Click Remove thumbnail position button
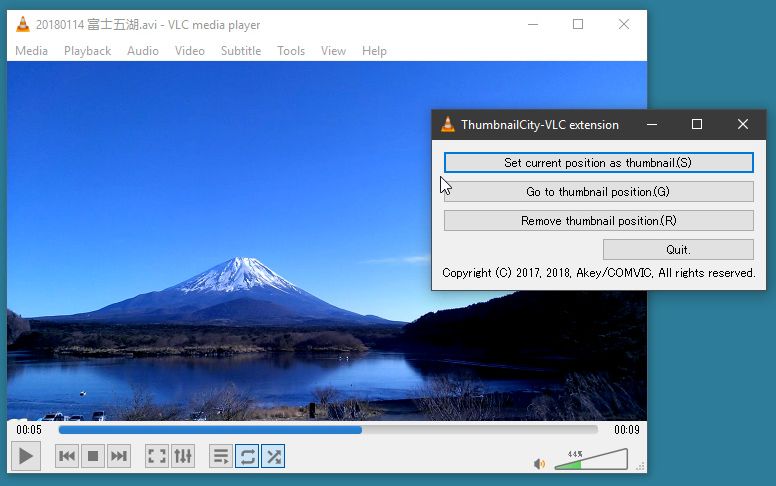The width and height of the screenshot is (776, 486). tap(598, 221)
